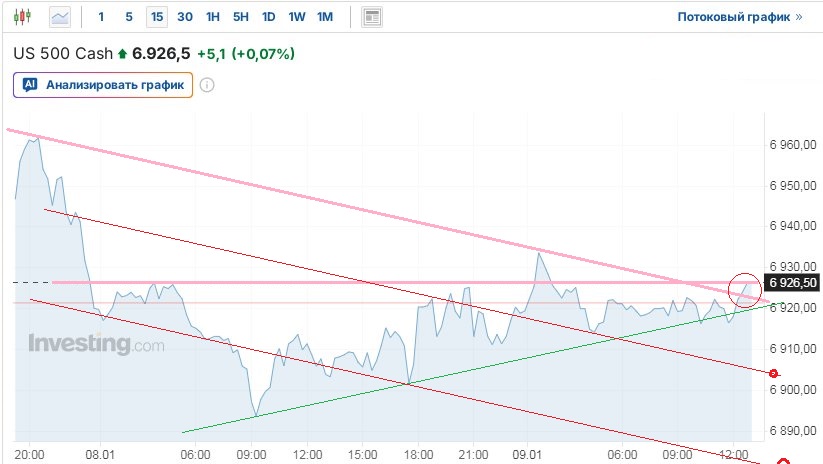Click the current price label 6 926,50
Image resolution: width=823 pixels, height=464 pixels.
(x=792, y=282)
